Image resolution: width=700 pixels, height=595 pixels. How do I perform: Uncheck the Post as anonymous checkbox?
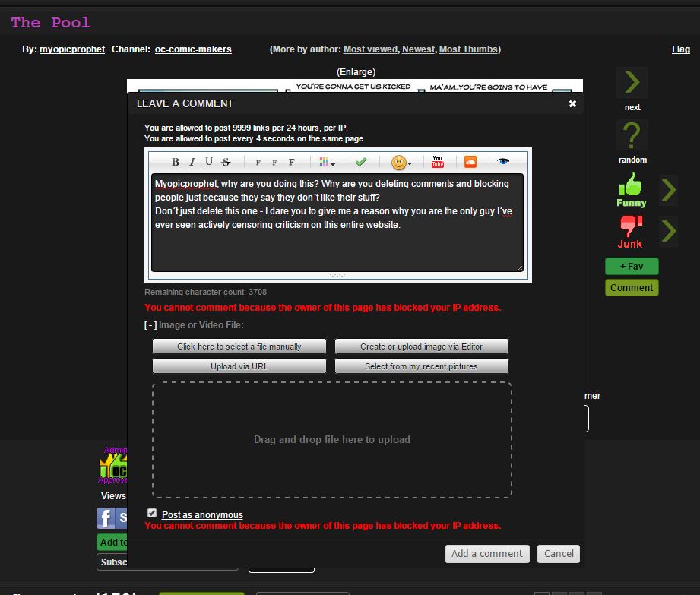[152, 514]
